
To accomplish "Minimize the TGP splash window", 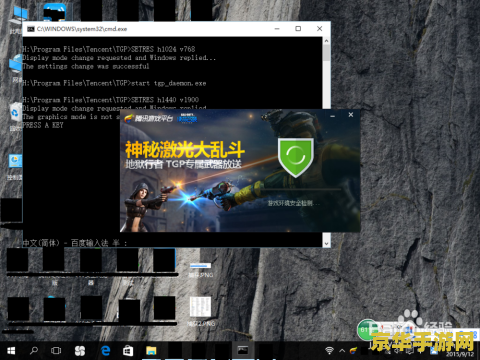I will click(332, 116).
